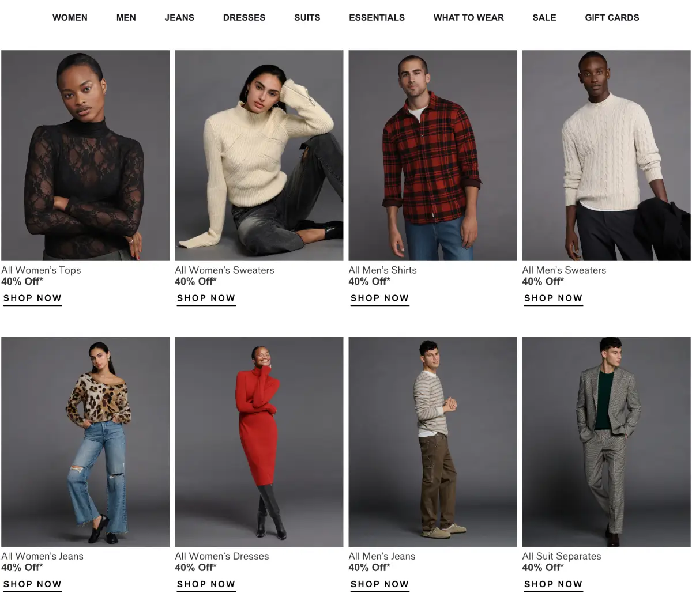Open the Sale section
Screen dimensions: 692x616
(544, 18)
